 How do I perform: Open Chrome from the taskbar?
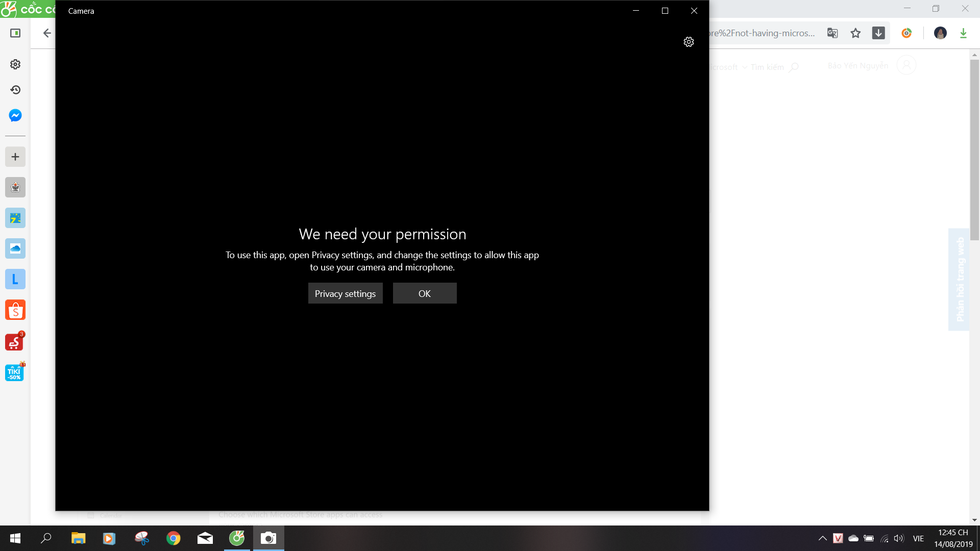[x=174, y=538]
